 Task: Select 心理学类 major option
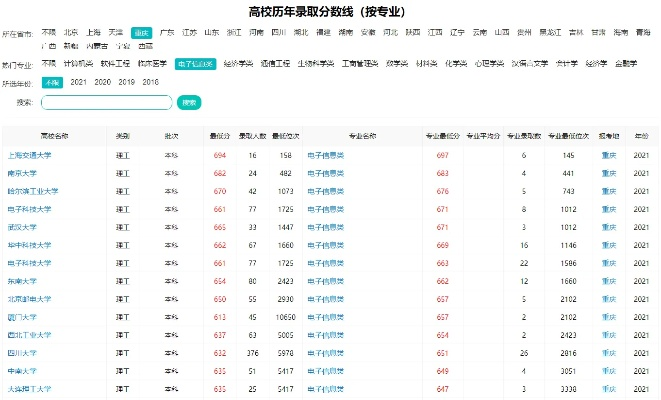[x=489, y=64]
